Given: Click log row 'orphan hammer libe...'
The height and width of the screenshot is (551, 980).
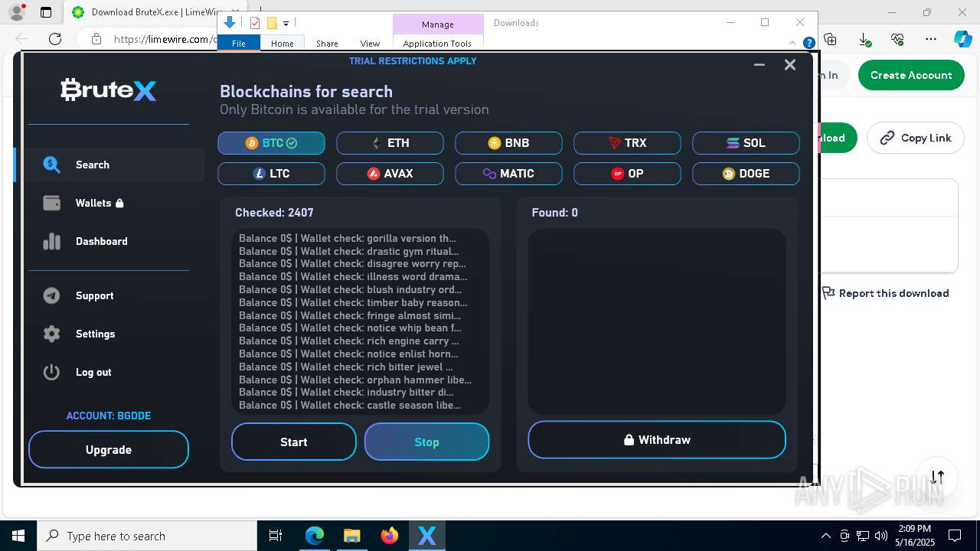Looking at the screenshot, I should coord(355,380).
